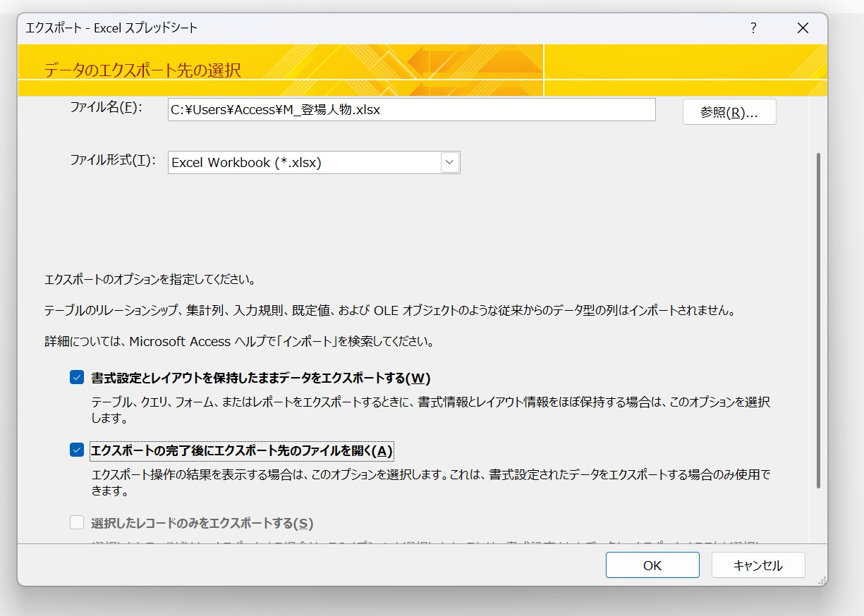This screenshot has height=616, width=864.
Task: Toggle エクスポート先のファイルを開く checkbox
Action: coord(77,450)
